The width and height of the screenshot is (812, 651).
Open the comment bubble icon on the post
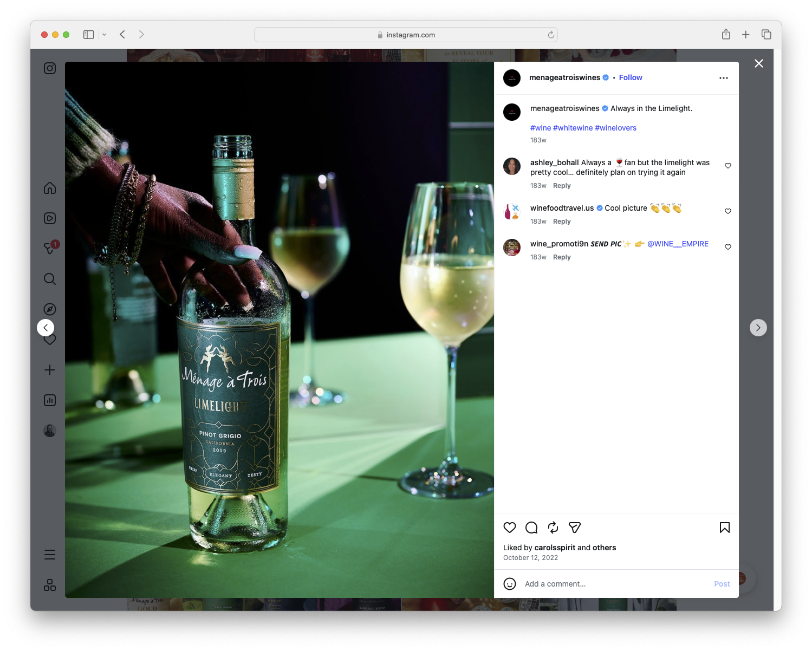pyautogui.click(x=531, y=527)
